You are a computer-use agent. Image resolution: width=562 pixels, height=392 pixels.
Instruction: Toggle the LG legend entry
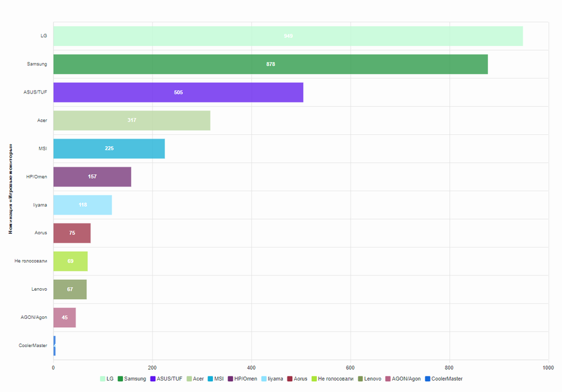[x=107, y=379]
